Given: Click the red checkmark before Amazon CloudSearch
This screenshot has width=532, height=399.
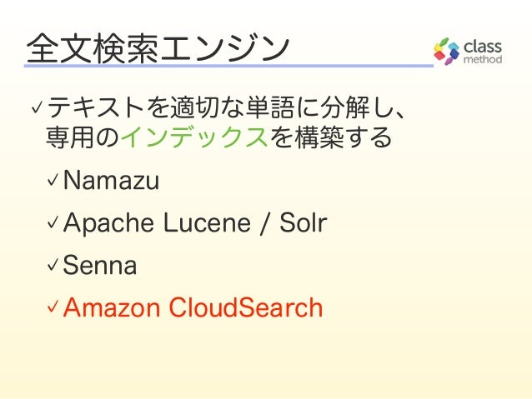Looking at the screenshot, I should [x=53, y=307].
